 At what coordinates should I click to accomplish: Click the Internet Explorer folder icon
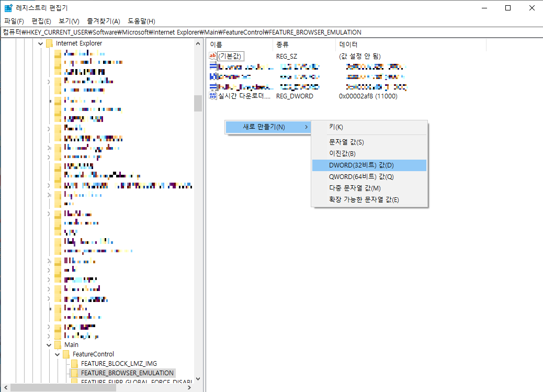50,43
